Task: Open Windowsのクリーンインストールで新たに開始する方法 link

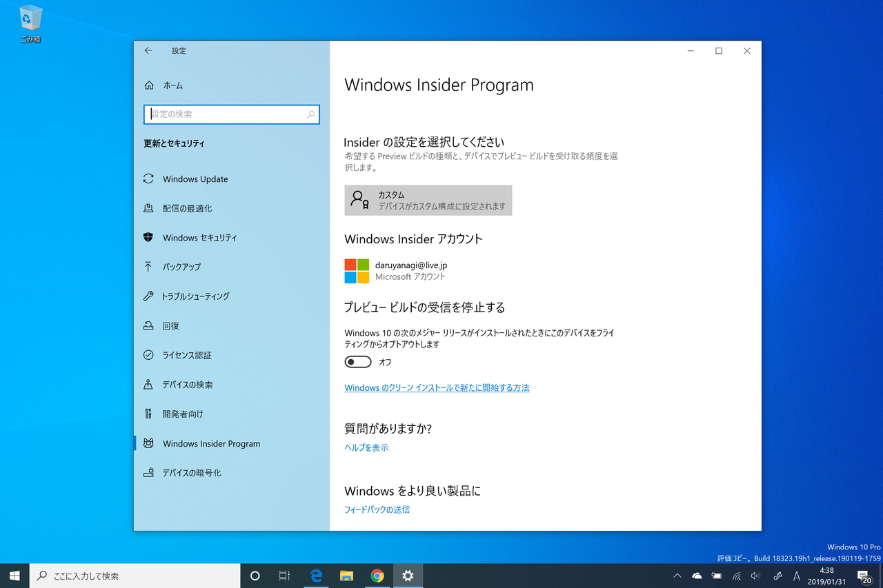Action: [437, 387]
